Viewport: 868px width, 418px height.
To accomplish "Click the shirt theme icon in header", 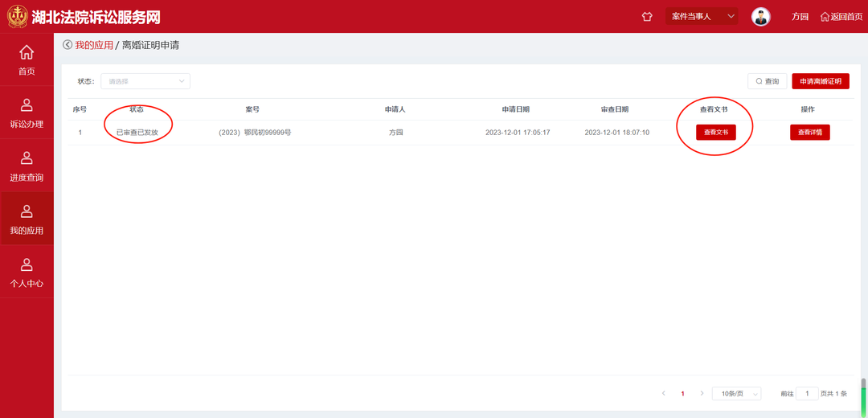I will click(647, 17).
